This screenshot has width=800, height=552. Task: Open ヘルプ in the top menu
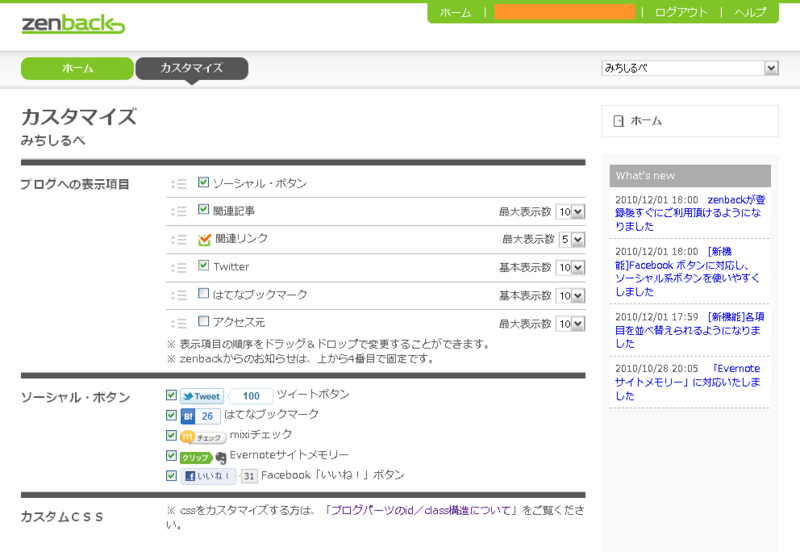pos(750,12)
